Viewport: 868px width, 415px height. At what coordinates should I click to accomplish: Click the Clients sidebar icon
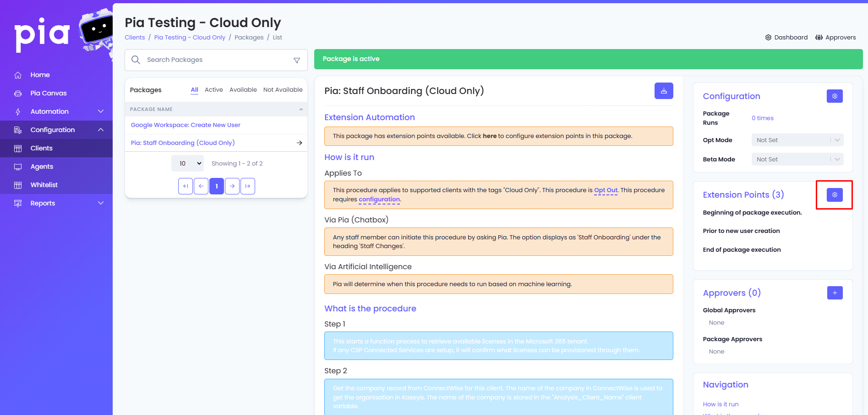[18, 148]
